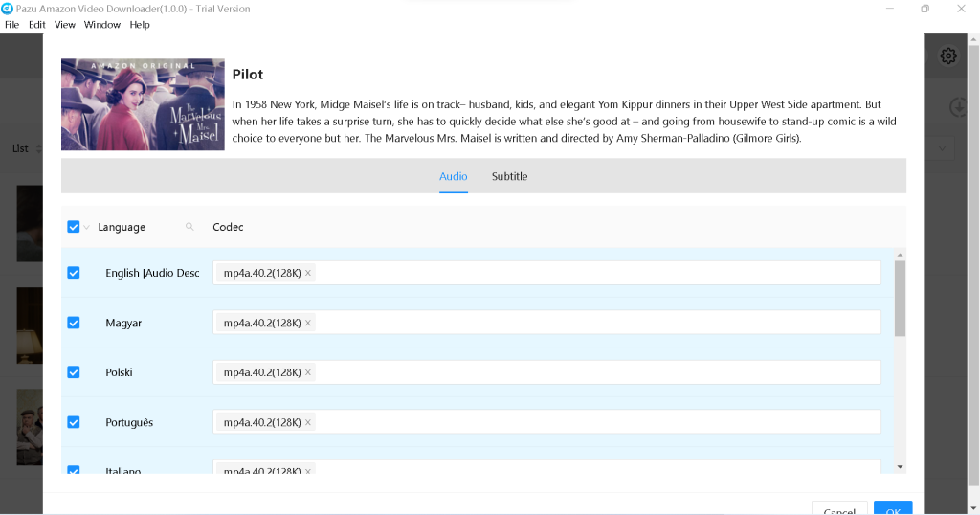This screenshot has width=980, height=515.
Task: Open the File menu
Action: 11,25
